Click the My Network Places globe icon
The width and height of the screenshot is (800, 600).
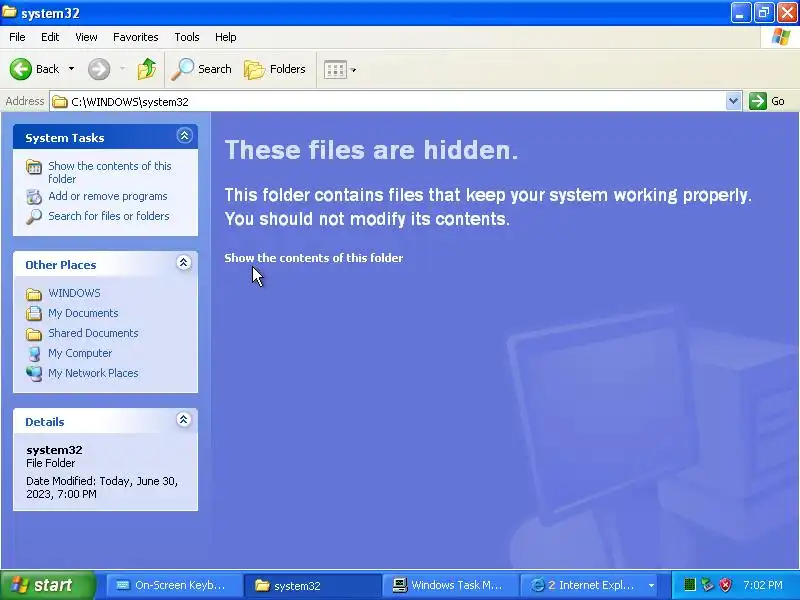pos(34,373)
